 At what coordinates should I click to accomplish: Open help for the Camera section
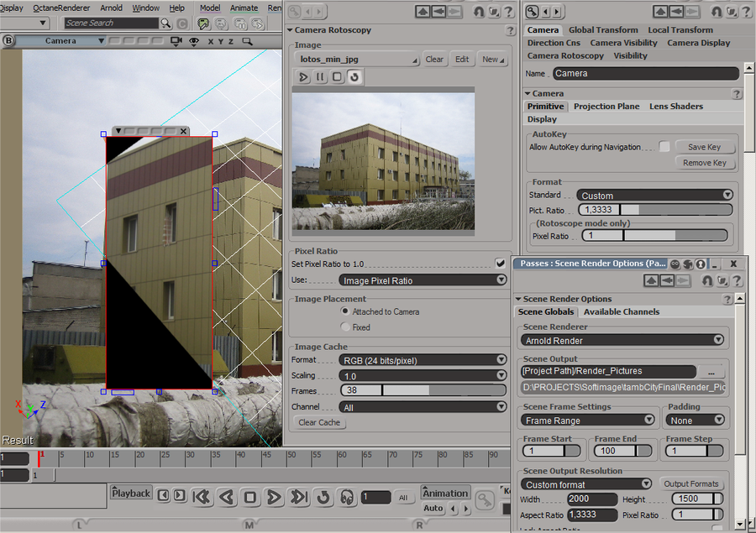coord(736,93)
